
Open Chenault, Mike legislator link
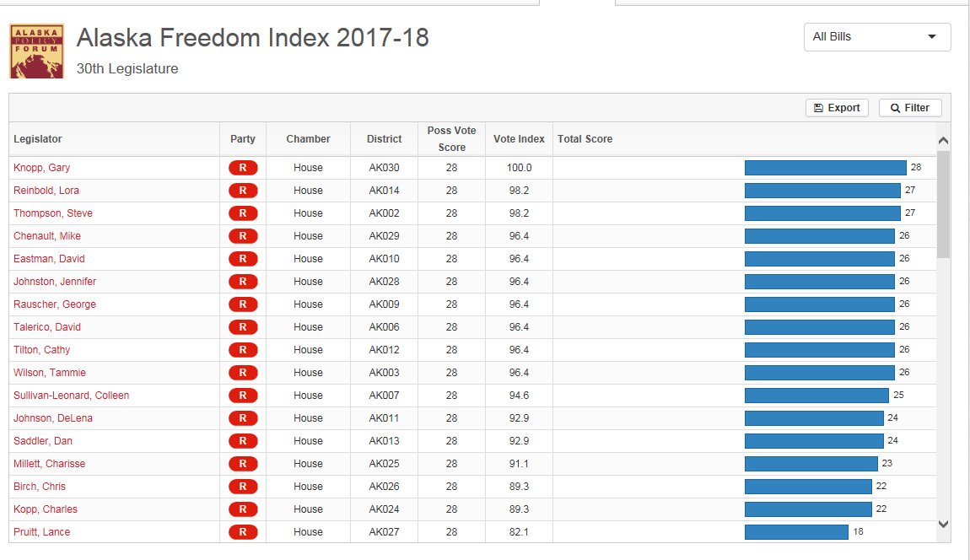(x=47, y=236)
